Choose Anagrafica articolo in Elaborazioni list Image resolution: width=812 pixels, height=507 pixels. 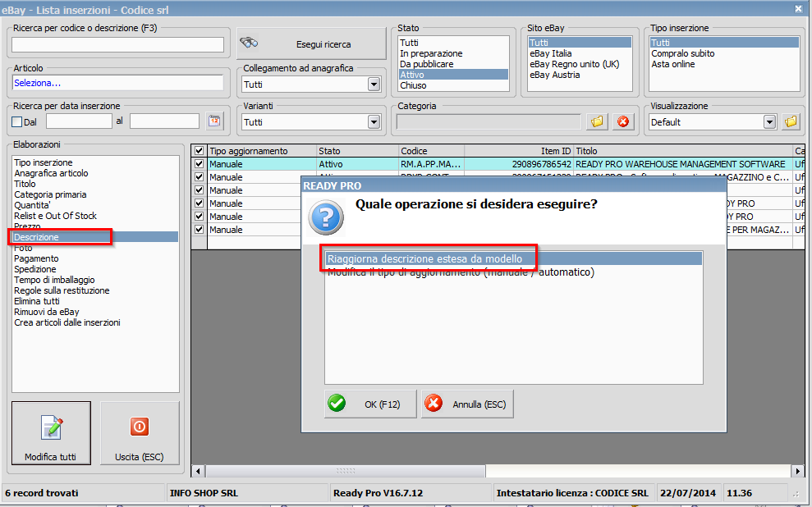point(95,173)
